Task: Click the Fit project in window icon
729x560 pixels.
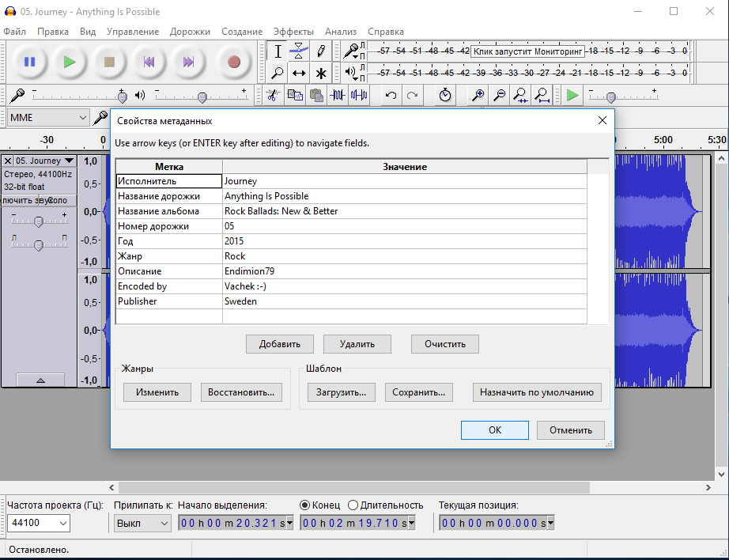Action: (x=542, y=96)
